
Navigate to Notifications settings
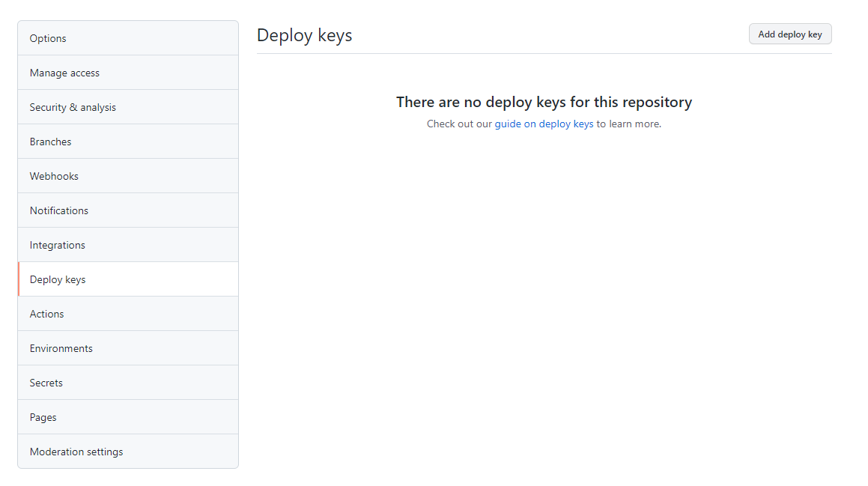click(59, 210)
